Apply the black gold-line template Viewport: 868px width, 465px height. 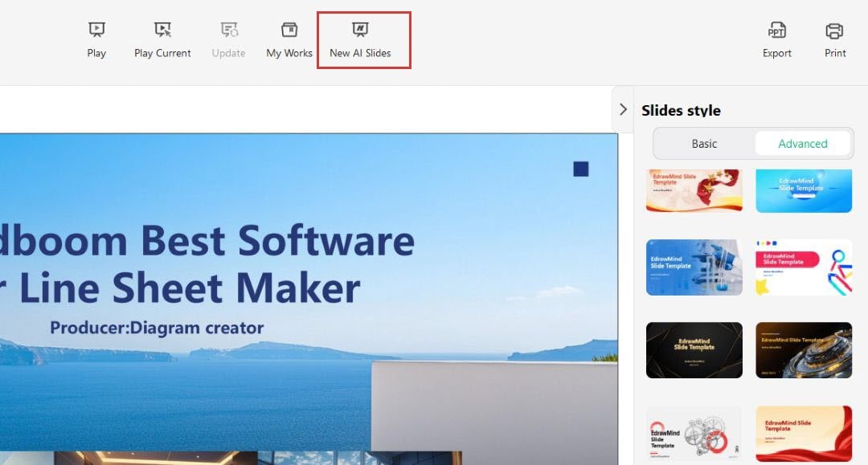tap(694, 350)
